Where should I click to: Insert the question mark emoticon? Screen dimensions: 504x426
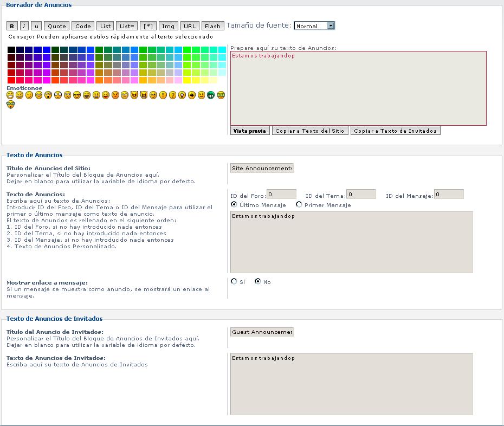pyautogui.click(x=173, y=95)
